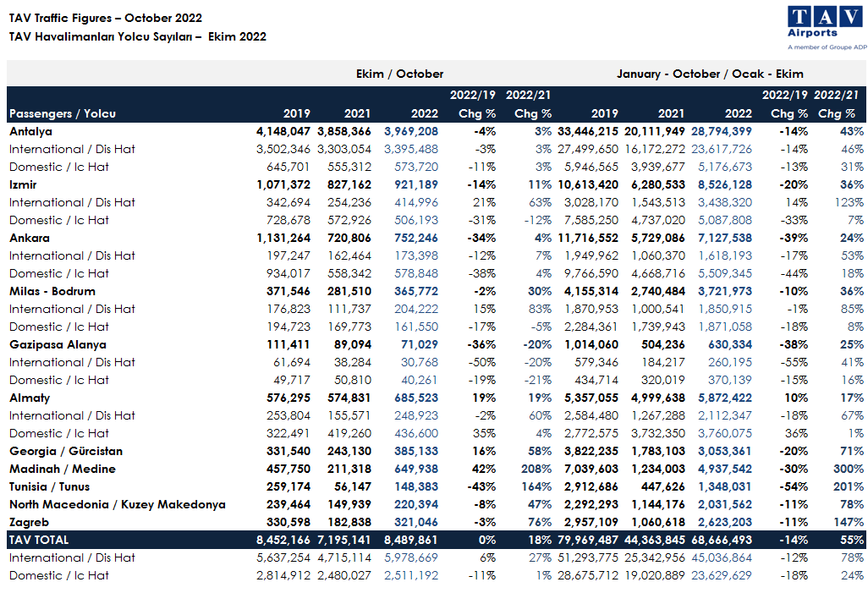
Task: Click Milas-Bodrum Domestic October 2022 value 161,550
Action: click(416, 327)
